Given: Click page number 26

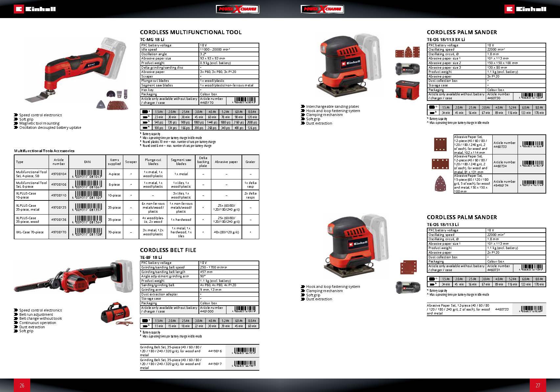Looking at the screenshot, I should (x=22, y=385).
